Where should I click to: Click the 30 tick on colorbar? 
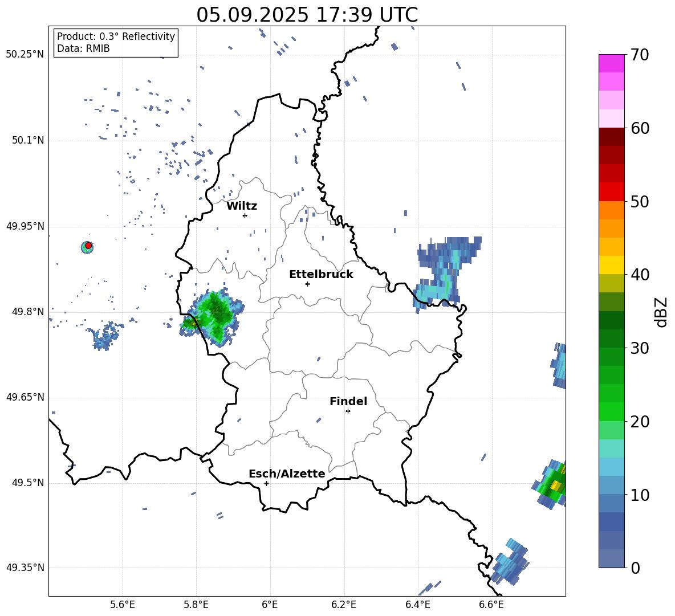[x=640, y=348]
